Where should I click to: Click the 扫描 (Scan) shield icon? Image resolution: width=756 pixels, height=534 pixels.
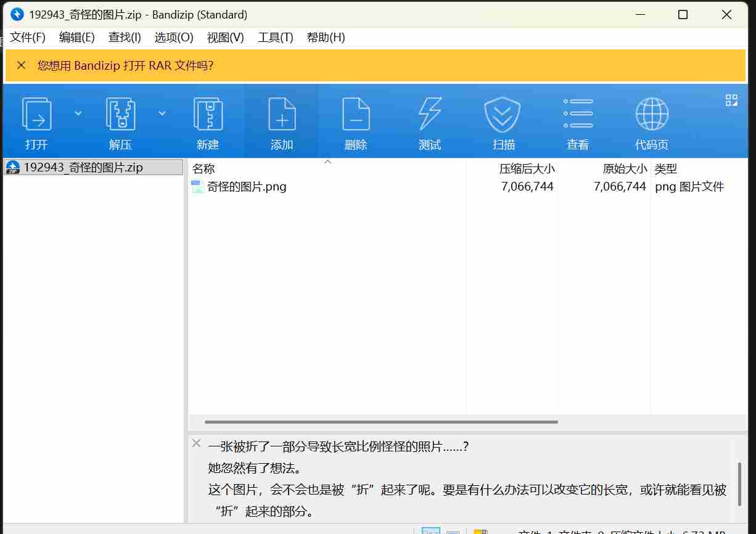(503, 122)
